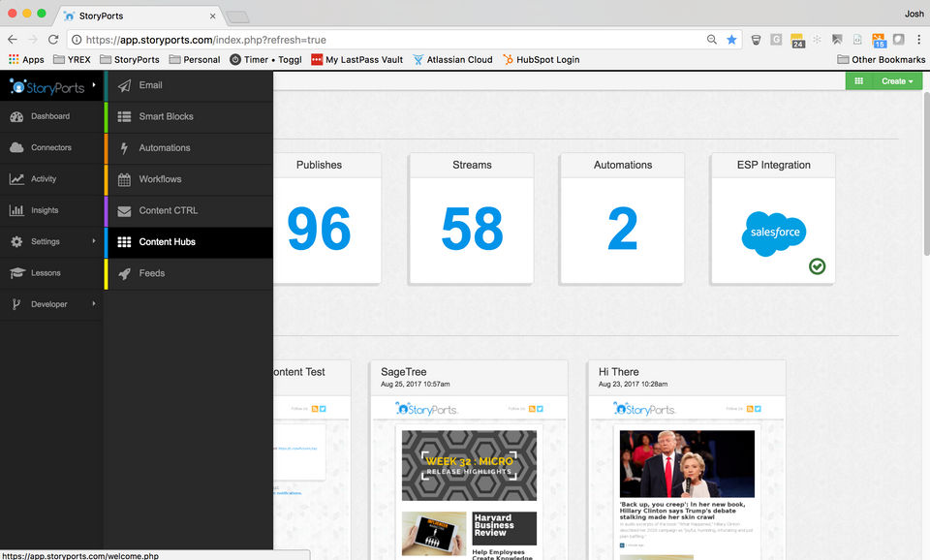Viewport: 930px width, 560px height.
Task: Open the My LastPass Vault bookmark
Action: coord(357,60)
